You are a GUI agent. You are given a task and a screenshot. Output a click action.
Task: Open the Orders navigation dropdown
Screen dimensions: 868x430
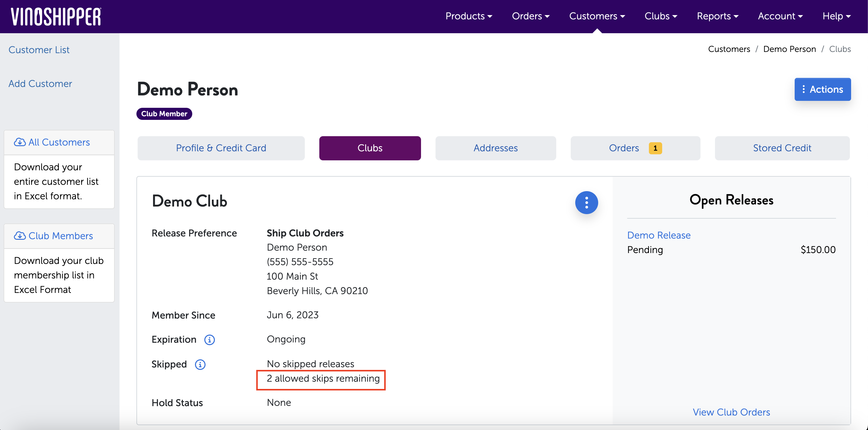click(531, 16)
